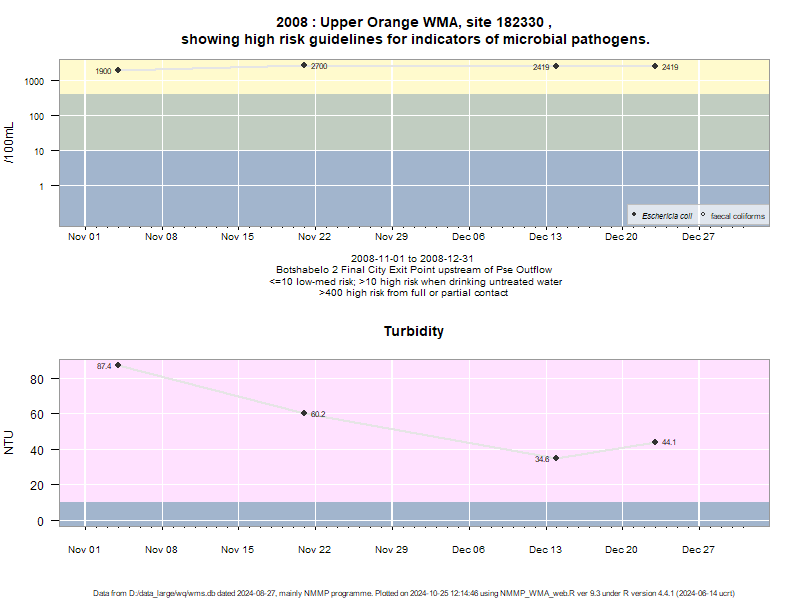The height and width of the screenshot is (600, 800).
Task: Click the Nov 22 label on upper chart
Action: (x=314, y=237)
